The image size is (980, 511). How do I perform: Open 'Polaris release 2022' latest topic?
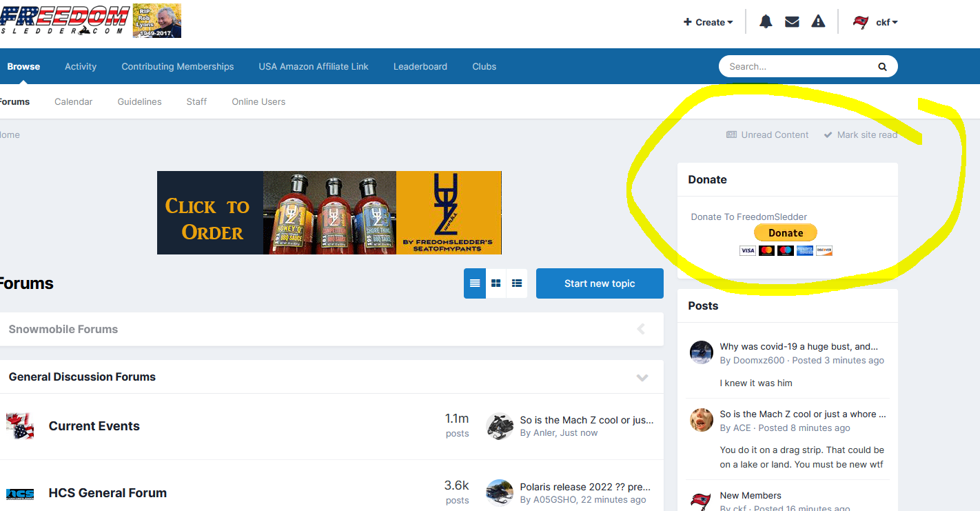point(586,487)
